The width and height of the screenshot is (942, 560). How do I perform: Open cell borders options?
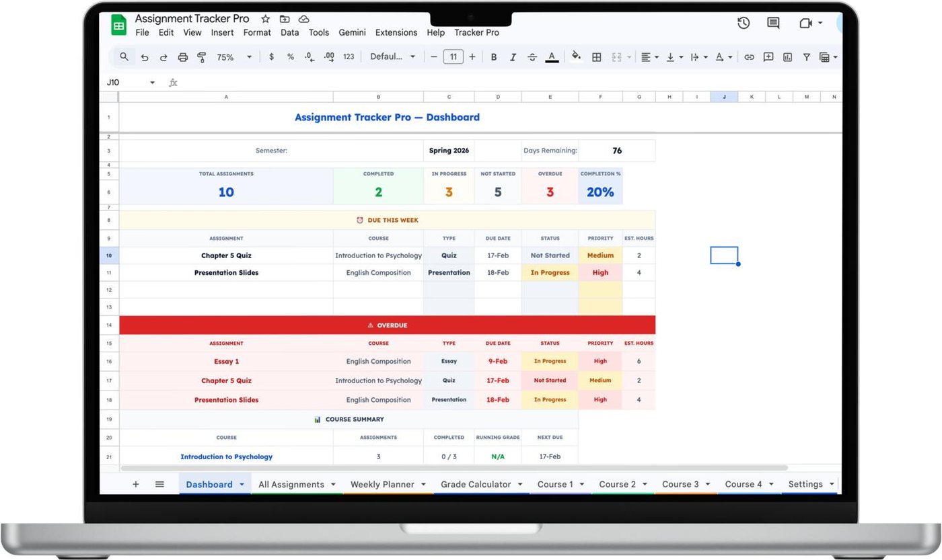pyautogui.click(x=596, y=57)
